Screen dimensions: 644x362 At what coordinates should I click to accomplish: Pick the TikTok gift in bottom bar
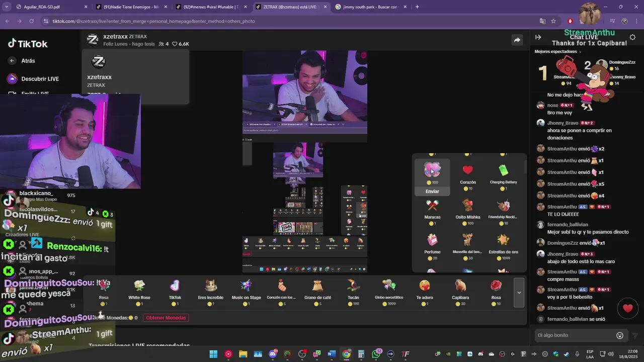point(175,292)
